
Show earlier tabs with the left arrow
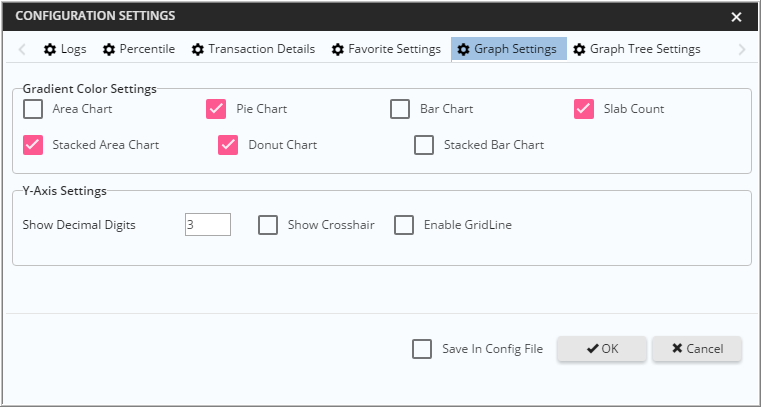coord(22,49)
